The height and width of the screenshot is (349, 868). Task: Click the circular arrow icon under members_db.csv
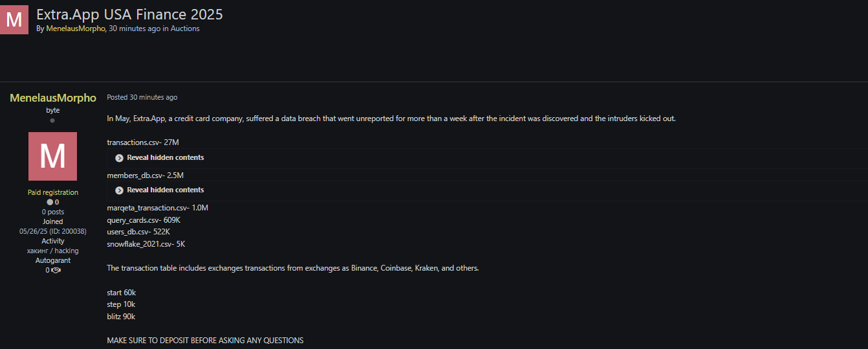click(120, 190)
